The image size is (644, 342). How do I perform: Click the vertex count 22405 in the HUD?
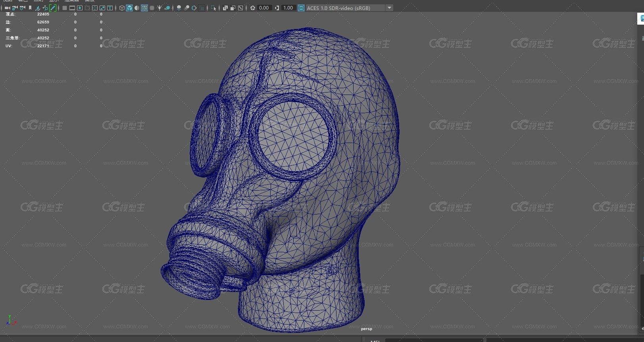click(x=43, y=14)
